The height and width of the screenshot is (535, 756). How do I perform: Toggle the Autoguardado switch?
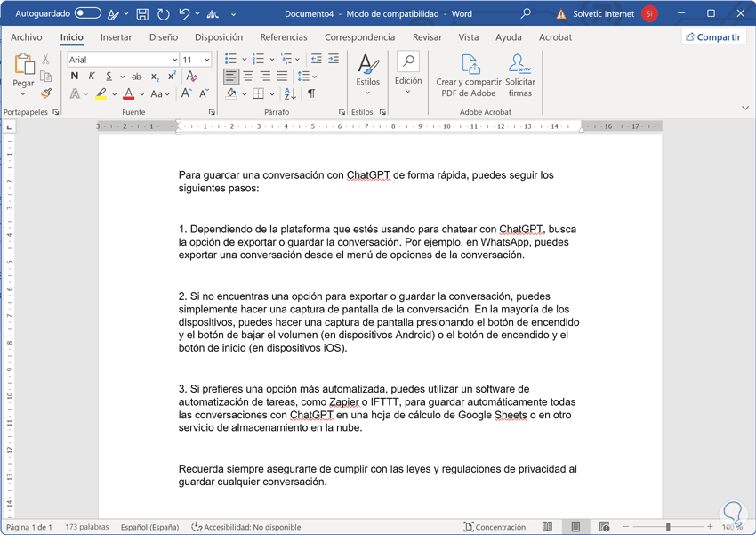pyautogui.click(x=88, y=13)
